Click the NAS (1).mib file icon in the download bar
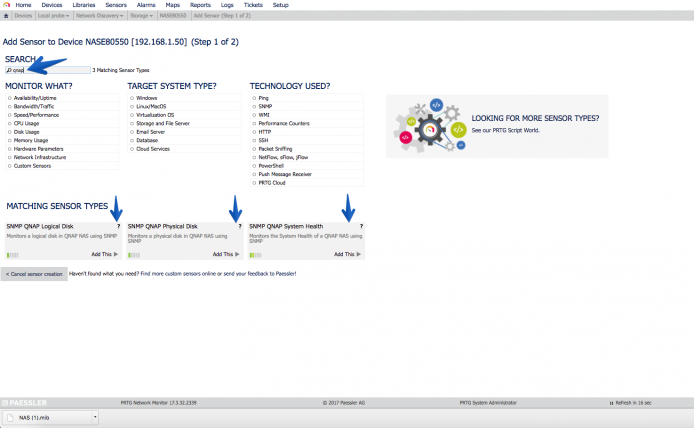This screenshot has height=428, width=694. [10, 417]
